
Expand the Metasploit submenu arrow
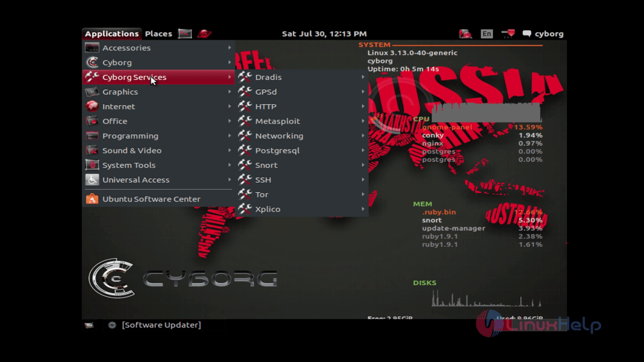(363, 121)
